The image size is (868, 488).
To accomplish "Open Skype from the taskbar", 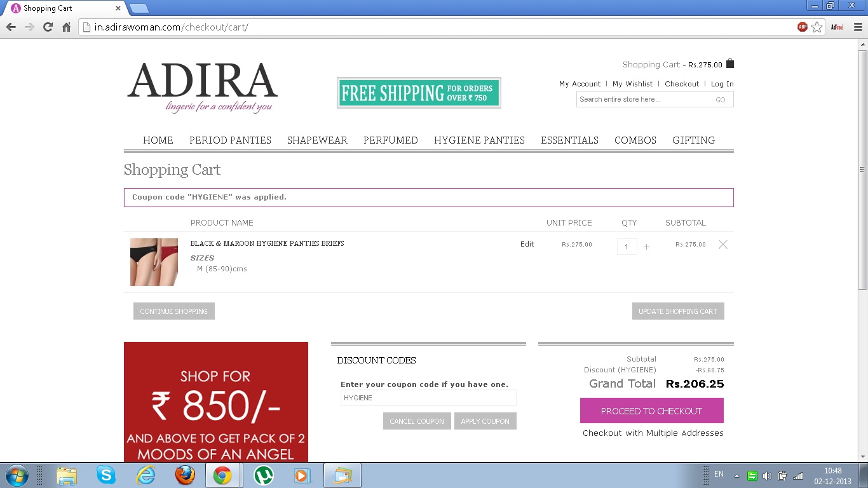I will pos(106,475).
